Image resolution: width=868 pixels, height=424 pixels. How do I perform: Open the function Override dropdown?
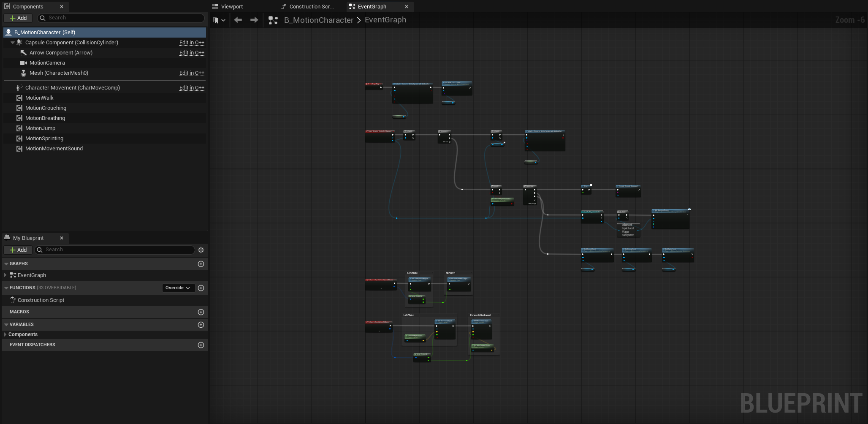(x=178, y=288)
